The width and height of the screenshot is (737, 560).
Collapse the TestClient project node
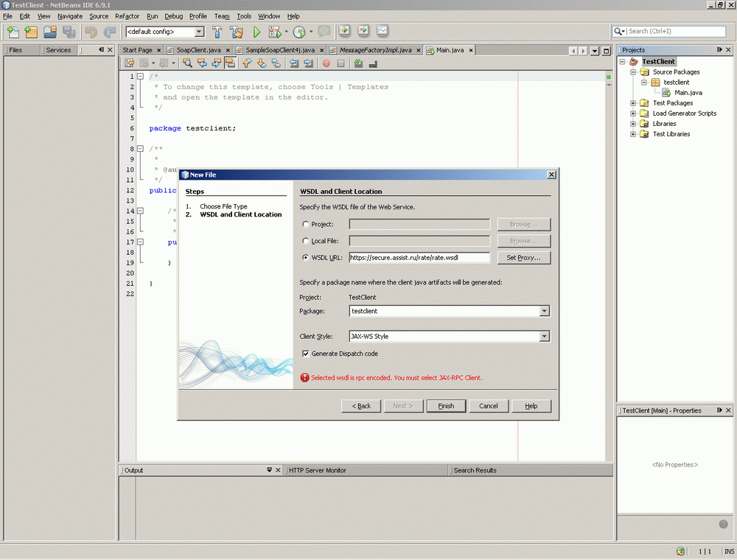point(622,62)
